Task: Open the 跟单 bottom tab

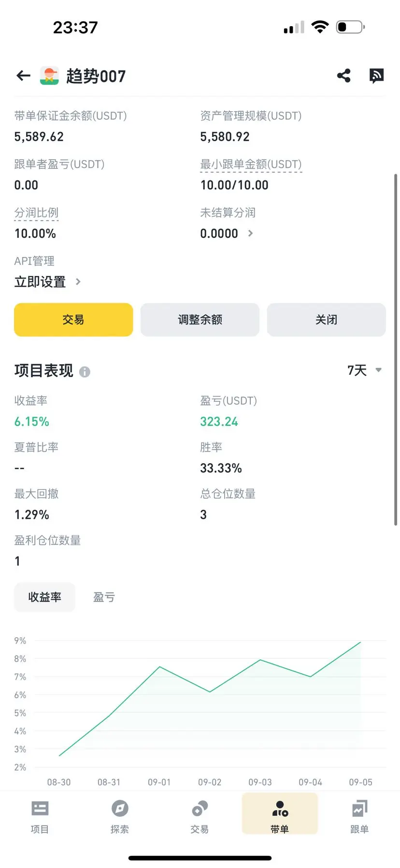Action: pos(359,816)
